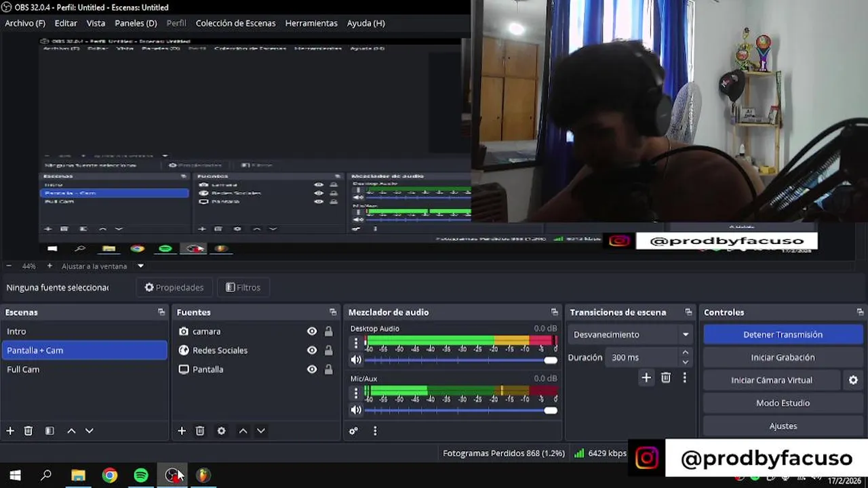The image size is (868, 488).
Task: Open audio mixer menu dots at bottom
Action: 375,430
